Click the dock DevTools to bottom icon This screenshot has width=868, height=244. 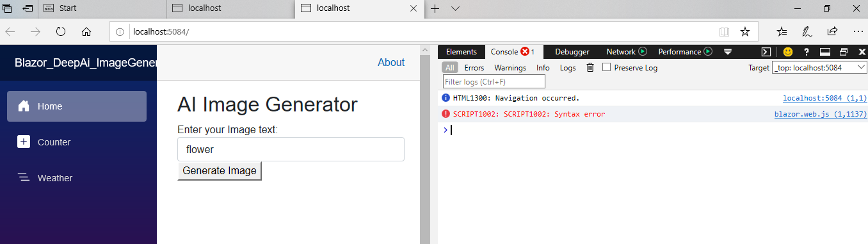tap(825, 52)
